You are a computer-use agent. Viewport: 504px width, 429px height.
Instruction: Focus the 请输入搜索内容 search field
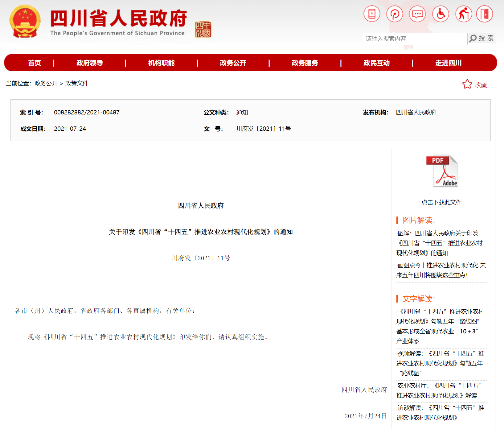pos(415,39)
